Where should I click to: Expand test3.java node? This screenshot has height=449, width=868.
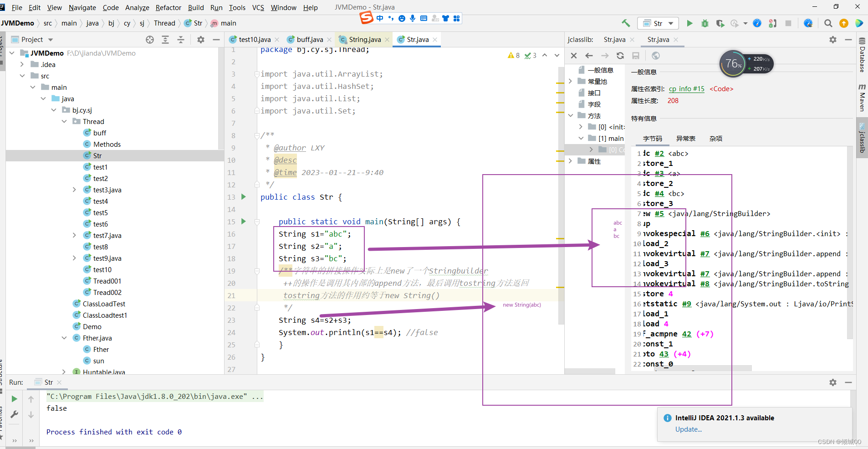[74, 190]
